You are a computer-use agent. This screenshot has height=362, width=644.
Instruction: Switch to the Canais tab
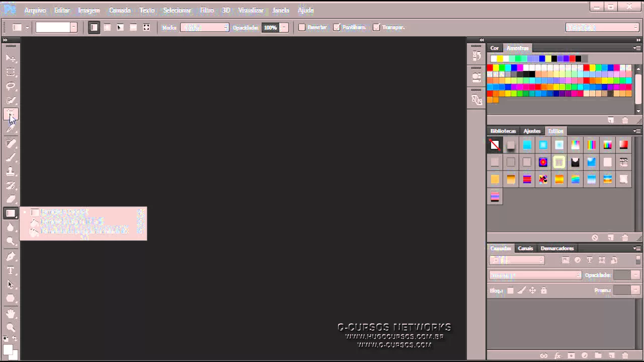pyautogui.click(x=525, y=248)
